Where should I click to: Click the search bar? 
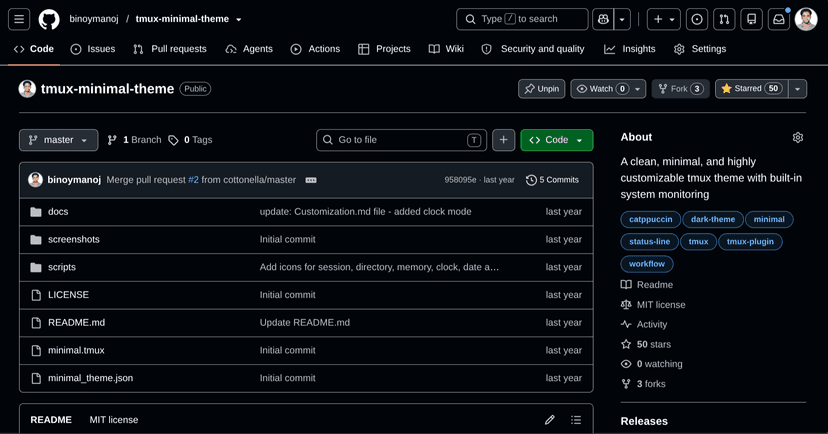[522, 20]
